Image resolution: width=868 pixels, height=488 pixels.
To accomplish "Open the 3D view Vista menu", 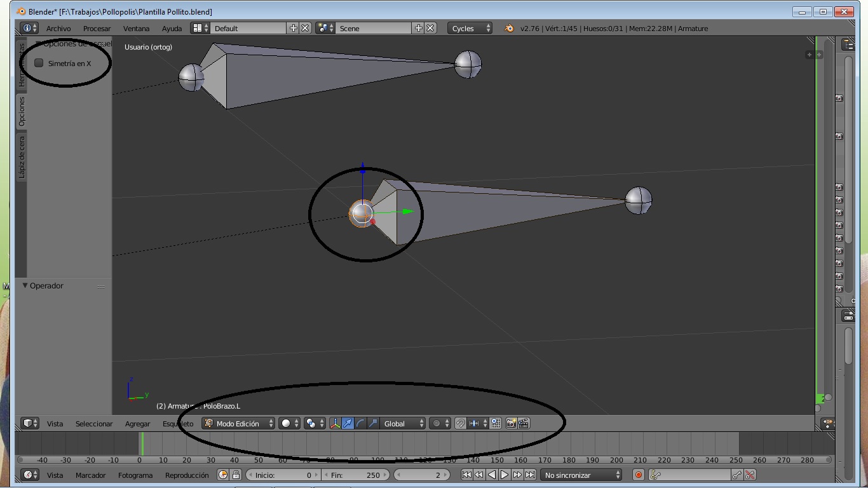I will tap(55, 424).
